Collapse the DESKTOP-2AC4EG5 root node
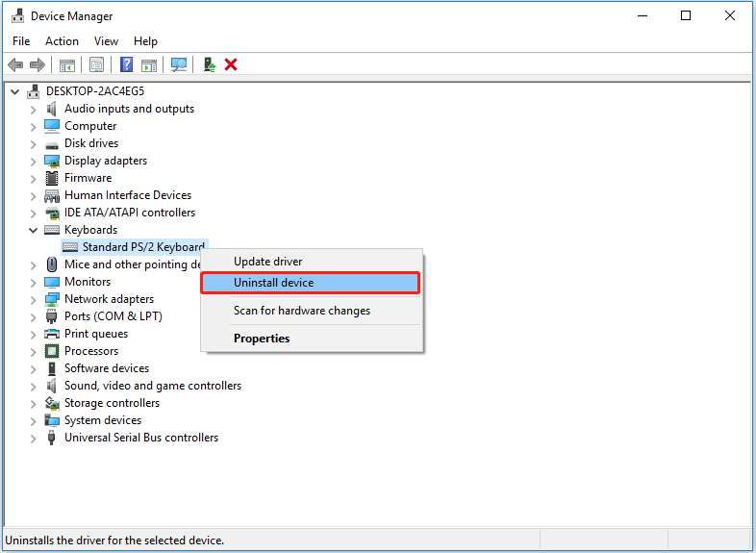This screenshot has height=553, width=756. click(x=15, y=91)
